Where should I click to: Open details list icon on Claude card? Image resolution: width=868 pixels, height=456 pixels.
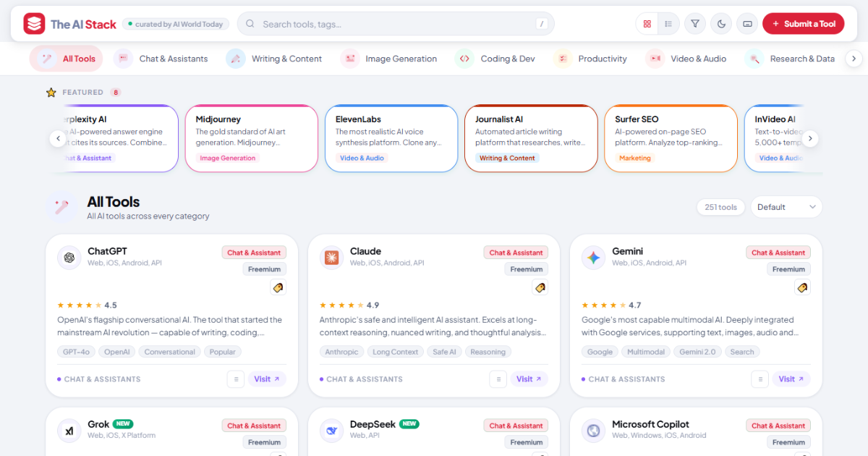[x=498, y=379]
